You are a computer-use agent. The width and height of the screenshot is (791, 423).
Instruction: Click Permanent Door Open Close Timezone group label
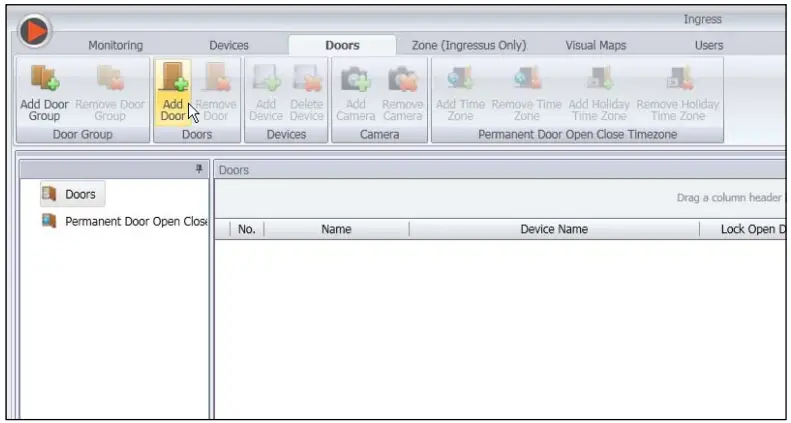[x=578, y=135]
